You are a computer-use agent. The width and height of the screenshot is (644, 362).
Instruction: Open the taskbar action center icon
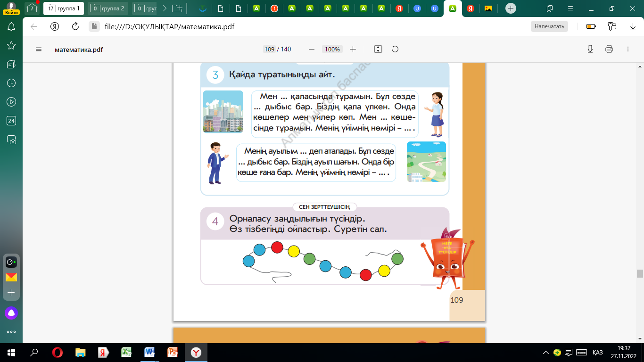coord(569,353)
